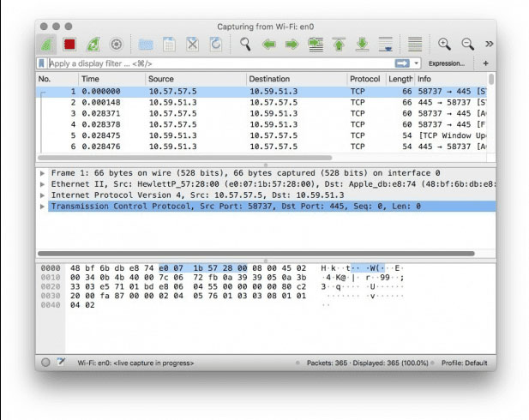
Task: Click the expert information status circle
Action: 45,363
